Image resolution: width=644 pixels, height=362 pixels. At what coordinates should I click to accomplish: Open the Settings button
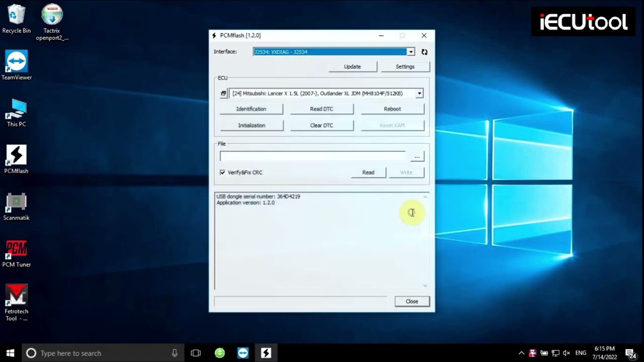[x=405, y=66]
